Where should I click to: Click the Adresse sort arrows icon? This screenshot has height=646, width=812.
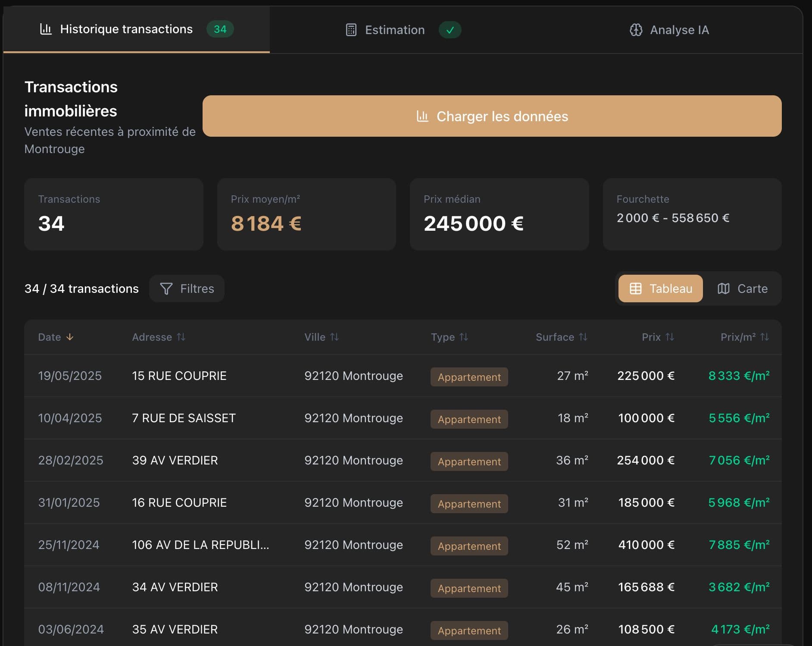[x=181, y=337]
